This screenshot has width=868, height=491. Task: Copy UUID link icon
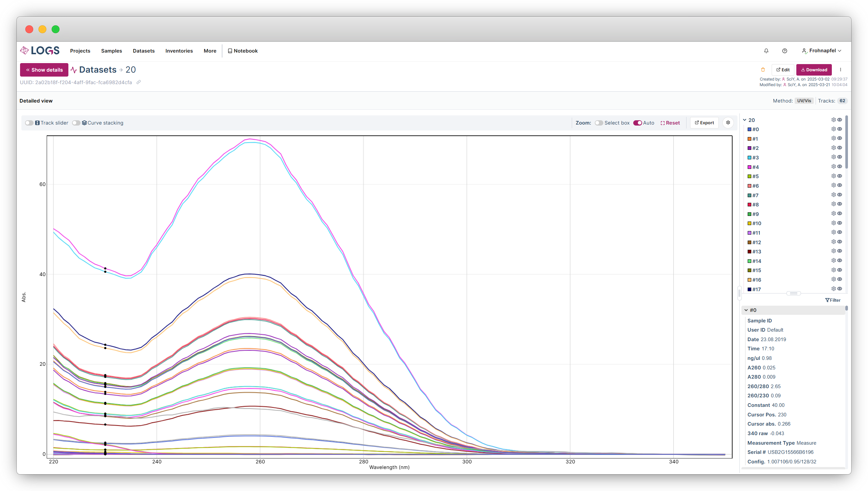(138, 82)
